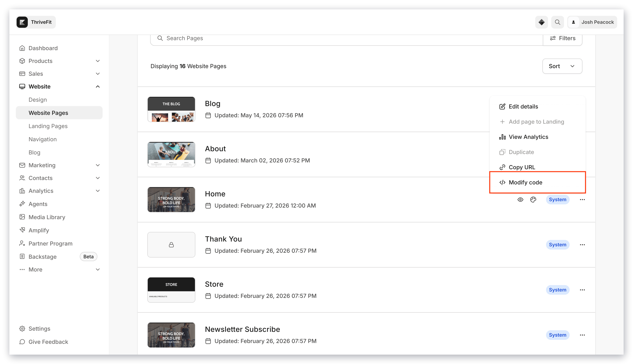The height and width of the screenshot is (364, 633).
Task: Click calendar icon beside Blog updated date
Action: point(208,115)
